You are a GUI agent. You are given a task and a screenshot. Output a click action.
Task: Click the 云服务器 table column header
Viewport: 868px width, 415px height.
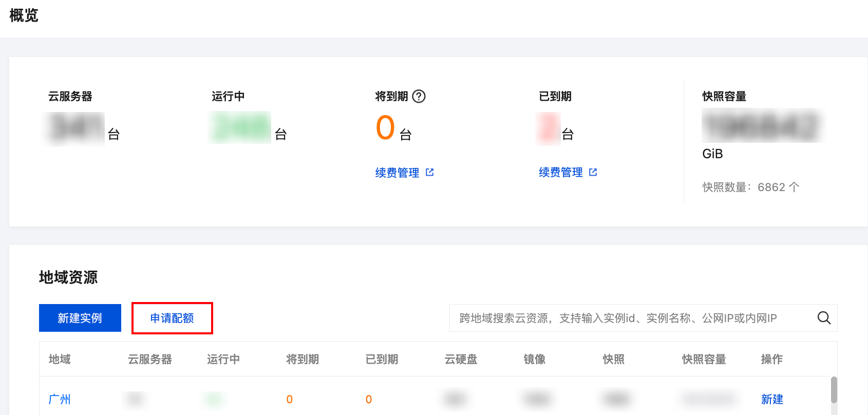149,359
